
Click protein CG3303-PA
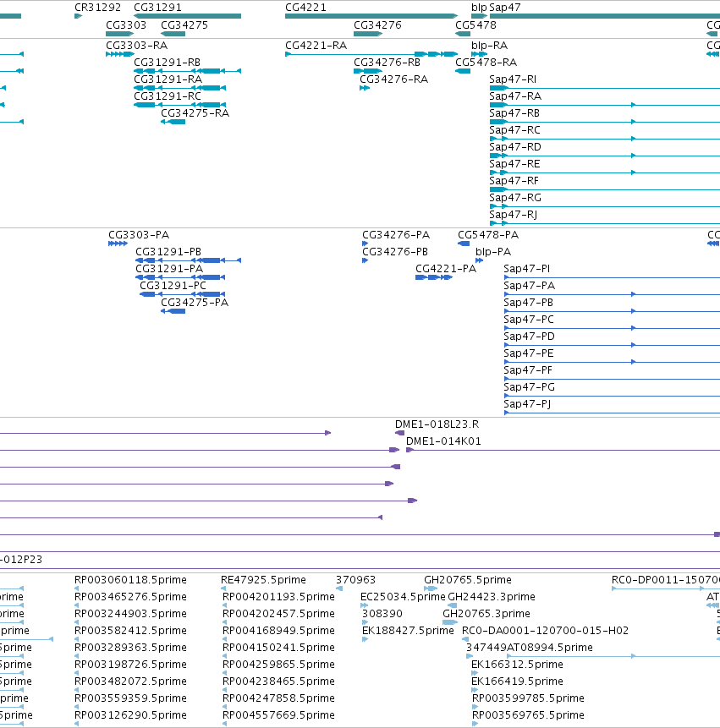(139, 235)
